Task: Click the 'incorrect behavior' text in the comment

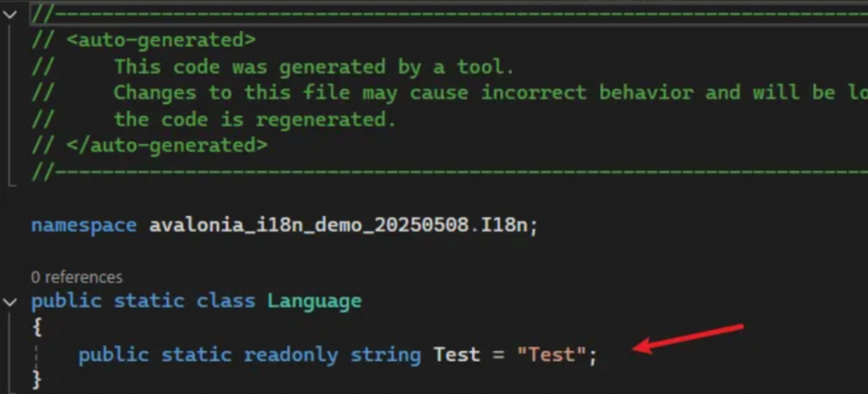Action: pyautogui.click(x=587, y=92)
